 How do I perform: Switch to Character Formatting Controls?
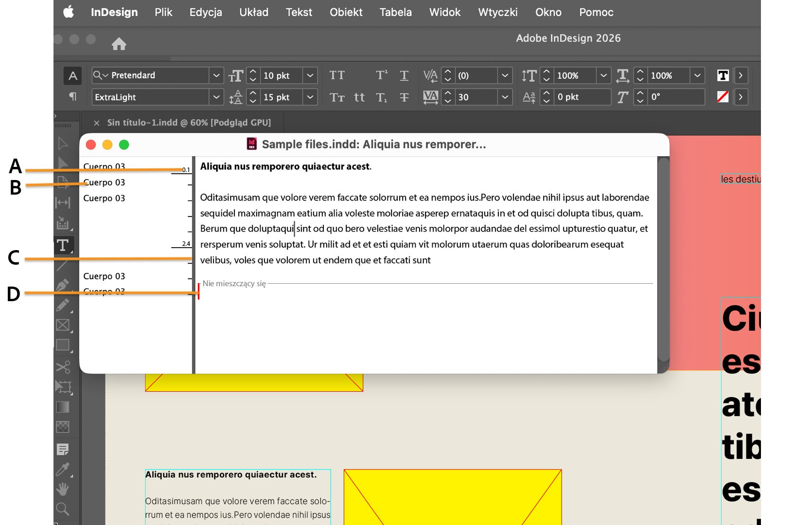[x=73, y=76]
